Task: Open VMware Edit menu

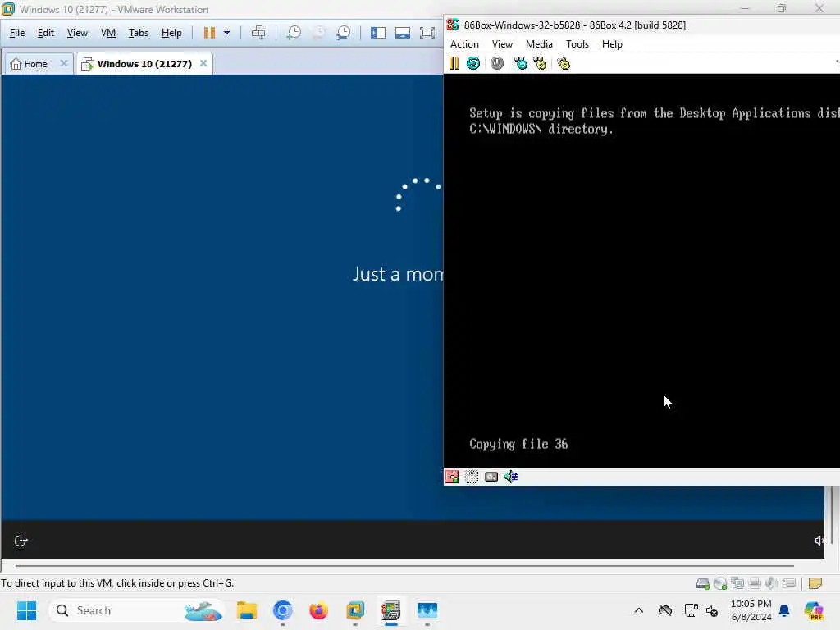Action: tap(46, 33)
